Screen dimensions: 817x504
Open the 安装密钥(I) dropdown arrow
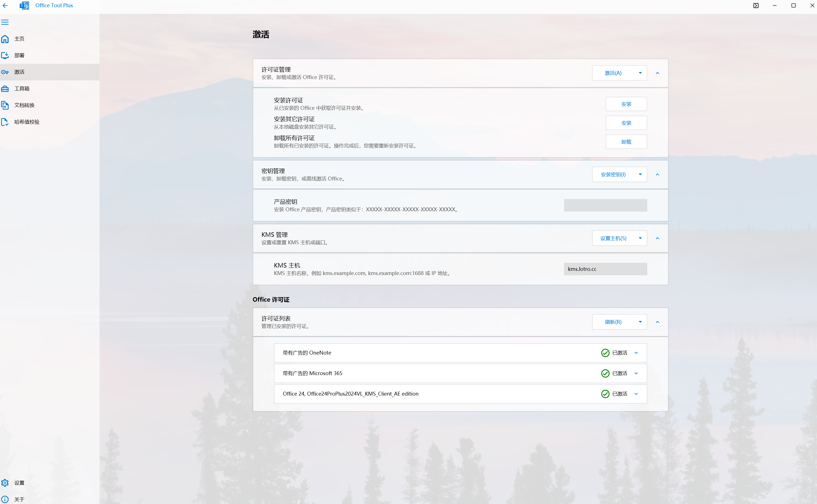coord(640,174)
